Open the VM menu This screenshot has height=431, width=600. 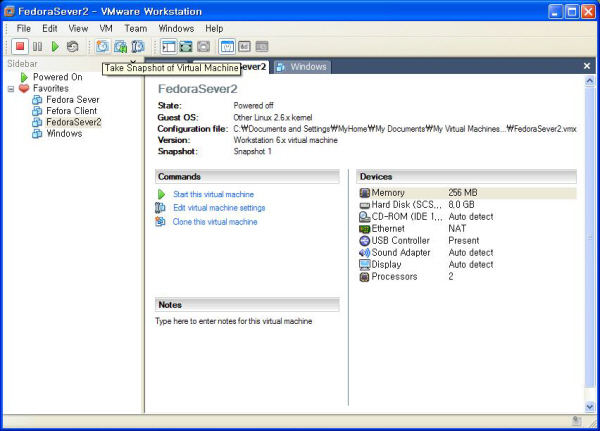[106, 28]
